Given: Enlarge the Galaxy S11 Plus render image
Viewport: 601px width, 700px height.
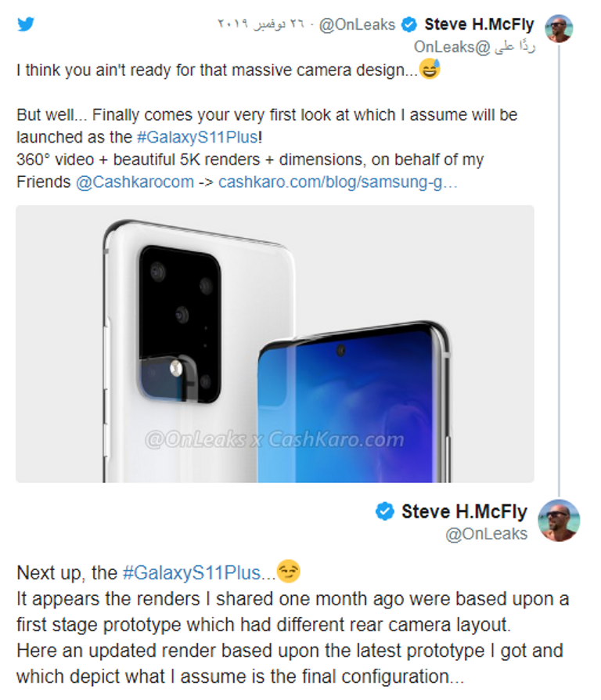Looking at the screenshot, I should (275, 344).
